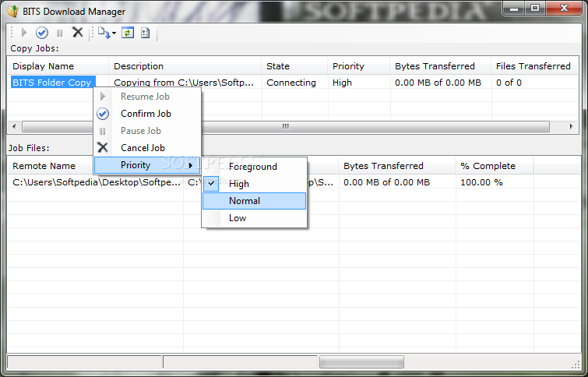
Task: Click the Copy Jobs horizontal scrollbar thumb
Action: (x=286, y=126)
